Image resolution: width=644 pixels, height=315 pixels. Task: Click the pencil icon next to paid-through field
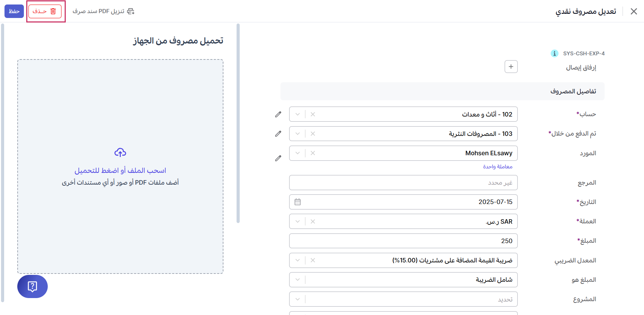point(278,134)
